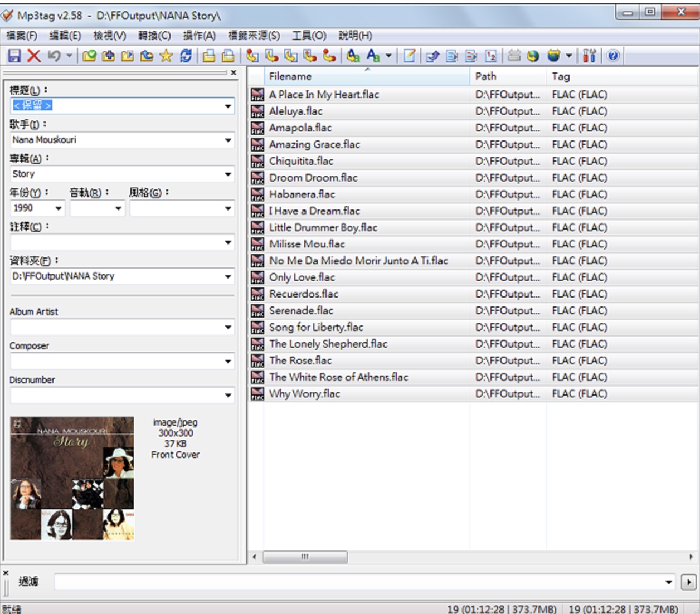Run the Filename - Filename converter icon
This screenshot has width=700, height=614.
[x=291, y=56]
